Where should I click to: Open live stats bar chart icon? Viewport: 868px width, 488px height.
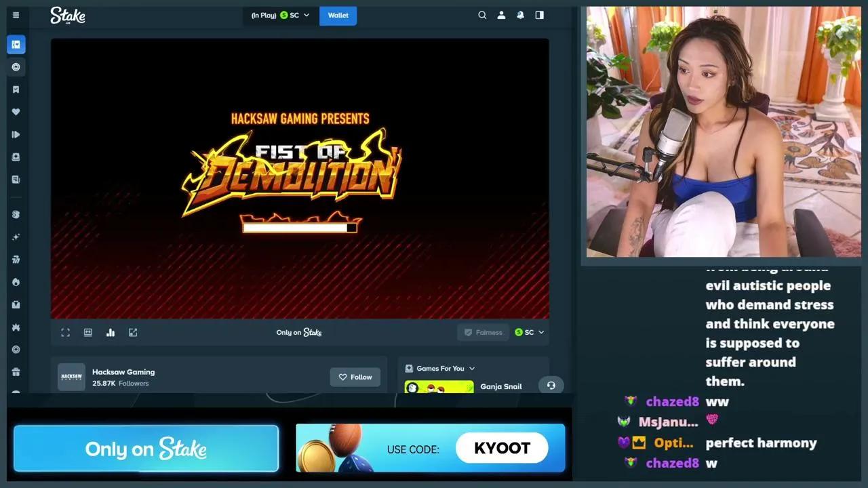click(111, 332)
